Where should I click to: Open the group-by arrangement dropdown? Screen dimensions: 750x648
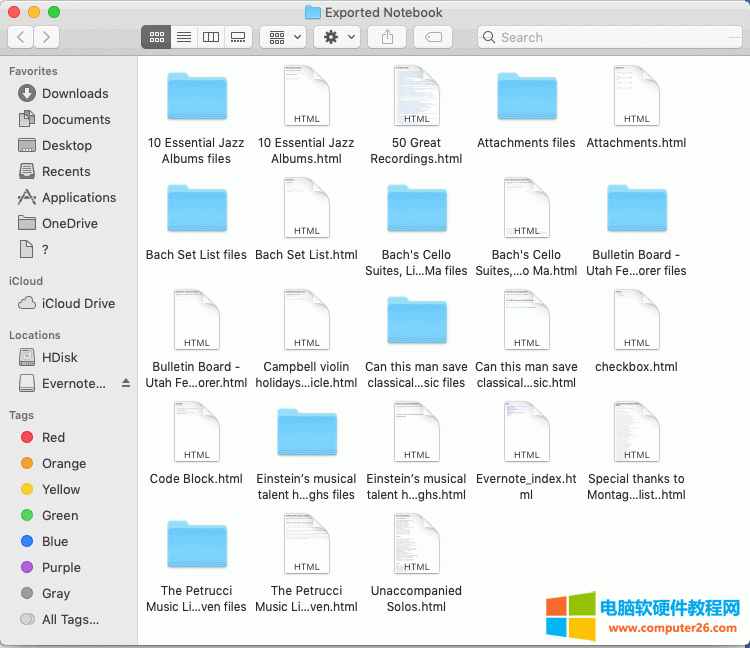pos(282,37)
